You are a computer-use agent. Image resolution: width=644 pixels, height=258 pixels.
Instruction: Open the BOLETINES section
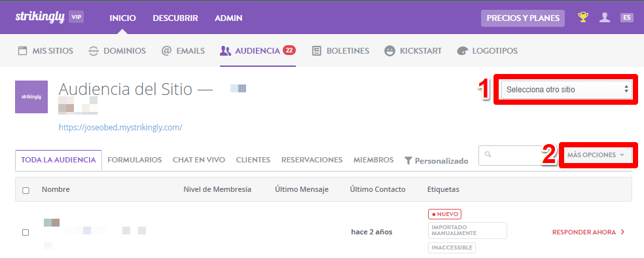click(x=340, y=51)
